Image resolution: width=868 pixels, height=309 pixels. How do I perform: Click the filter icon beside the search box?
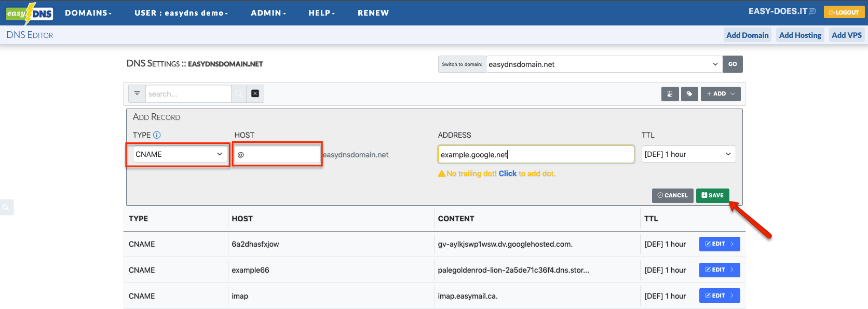[x=137, y=93]
